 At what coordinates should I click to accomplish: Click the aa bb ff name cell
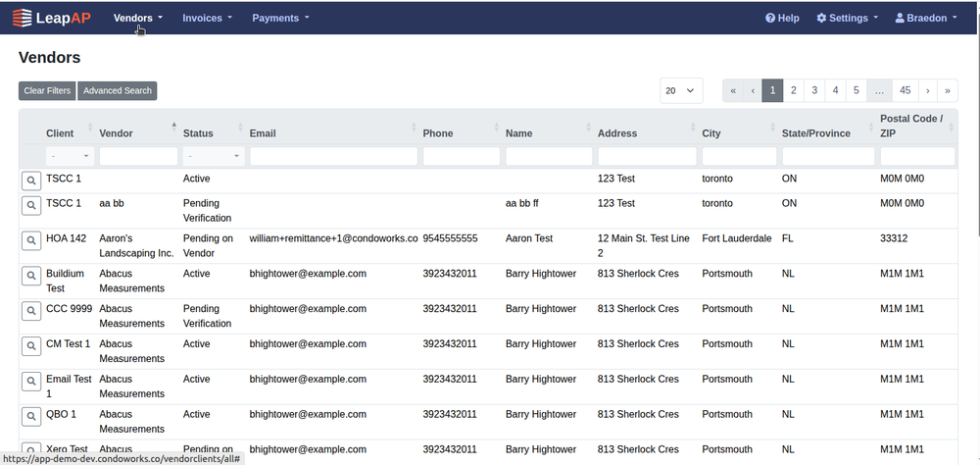pos(522,203)
